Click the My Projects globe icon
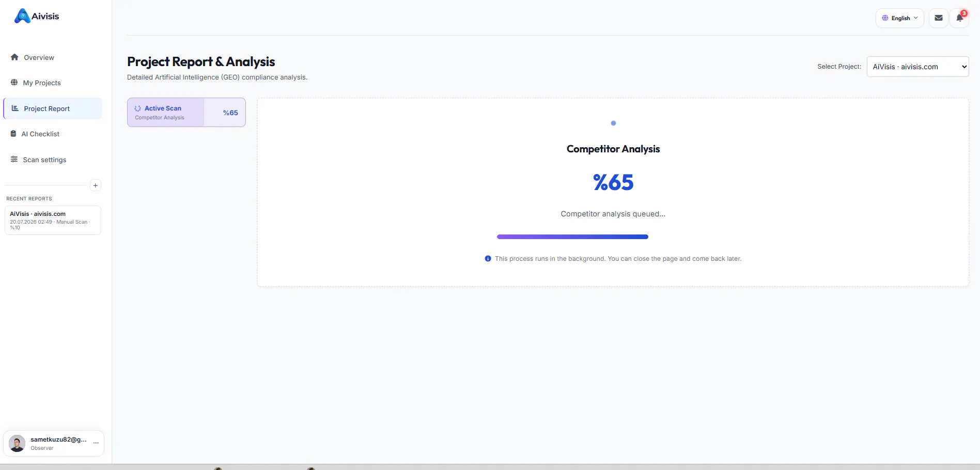This screenshot has width=980, height=470. coord(14,83)
